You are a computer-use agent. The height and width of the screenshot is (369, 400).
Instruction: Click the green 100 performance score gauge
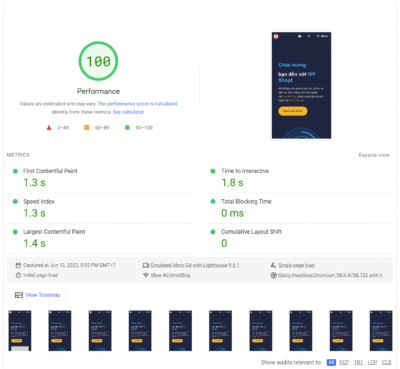[98, 61]
